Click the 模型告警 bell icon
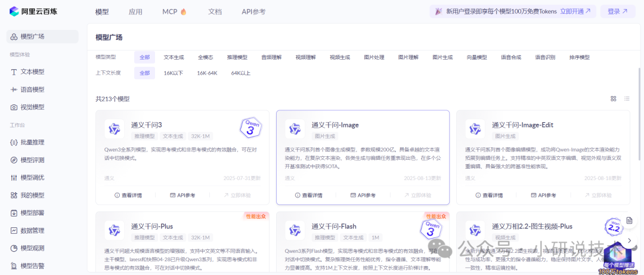This screenshot has height=275, width=644. pos(14,265)
